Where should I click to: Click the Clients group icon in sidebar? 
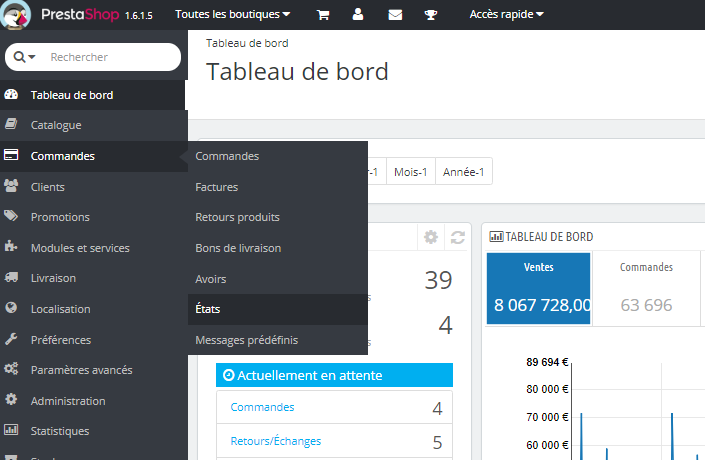pyautogui.click(x=11, y=186)
